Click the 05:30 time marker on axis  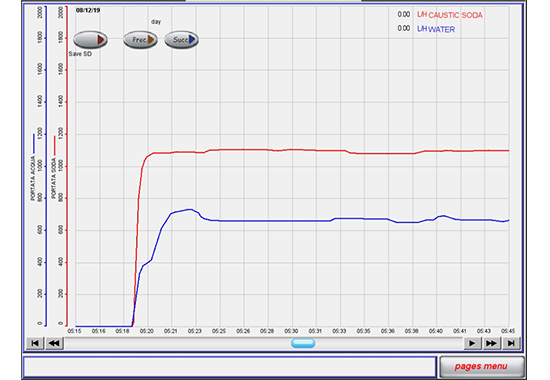pyautogui.click(x=291, y=331)
